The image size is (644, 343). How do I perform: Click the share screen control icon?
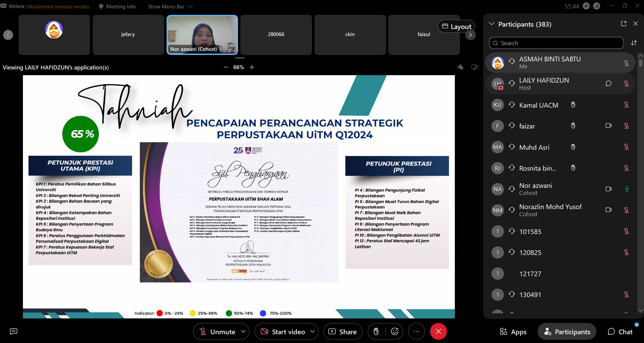click(474, 67)
